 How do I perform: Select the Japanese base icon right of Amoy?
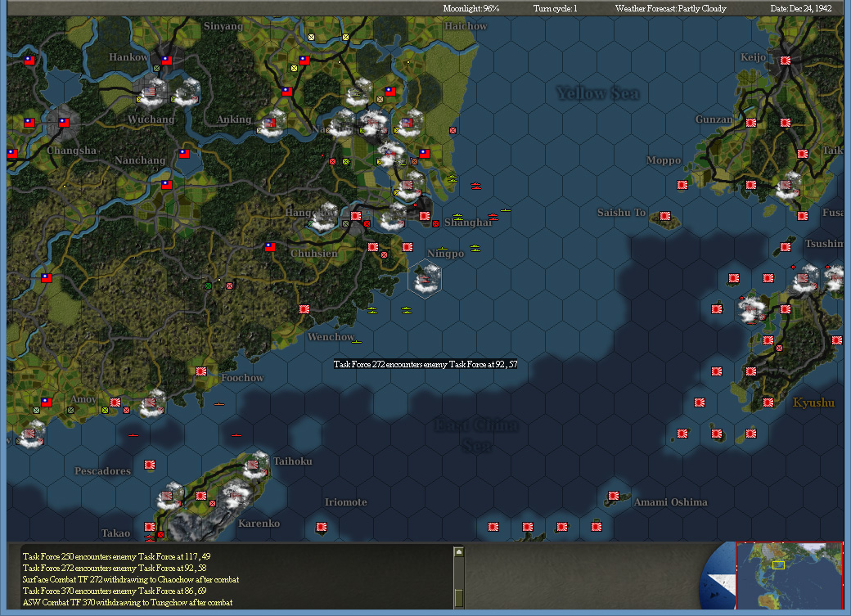(115, 402)
